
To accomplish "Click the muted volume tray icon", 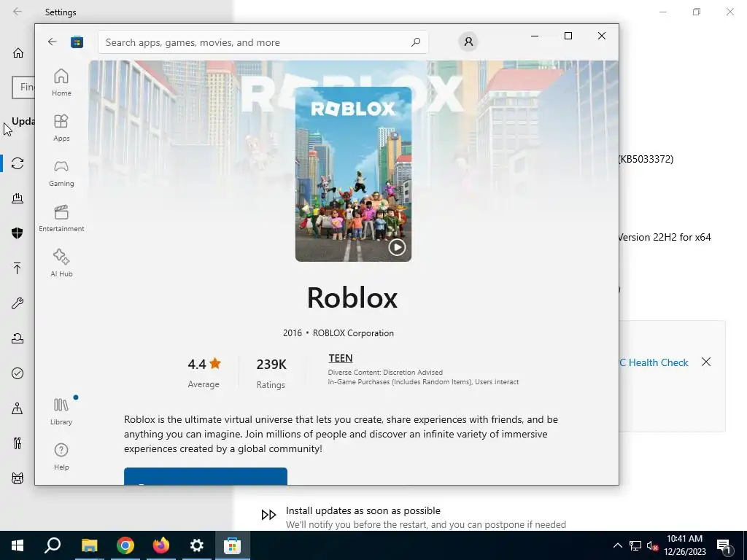I will click(652, 545).
